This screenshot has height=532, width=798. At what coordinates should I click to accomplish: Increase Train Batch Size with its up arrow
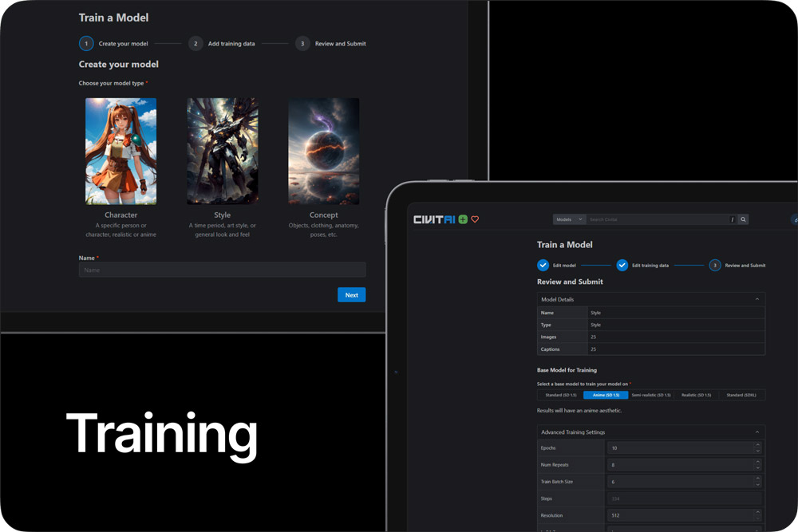[x=758, y=479]
